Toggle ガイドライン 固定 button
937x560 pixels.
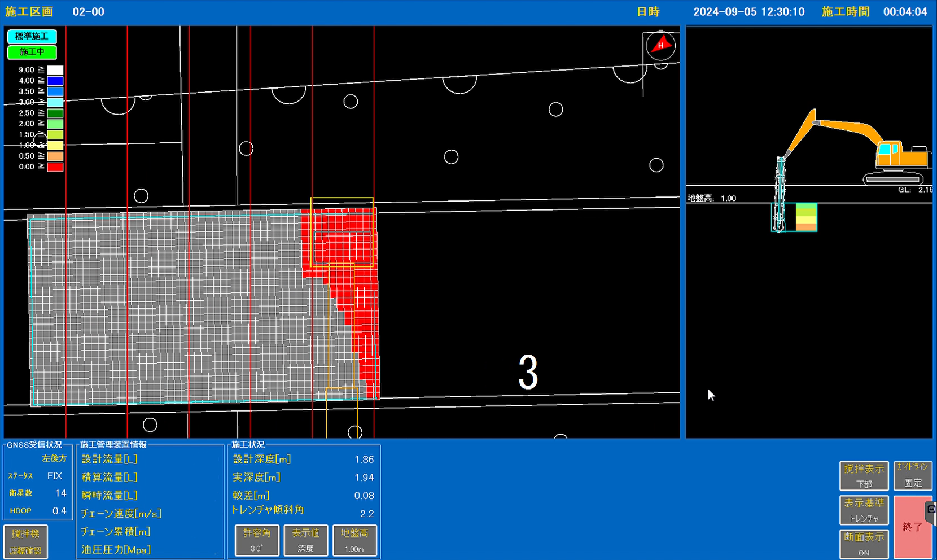[x=913, y=475]
